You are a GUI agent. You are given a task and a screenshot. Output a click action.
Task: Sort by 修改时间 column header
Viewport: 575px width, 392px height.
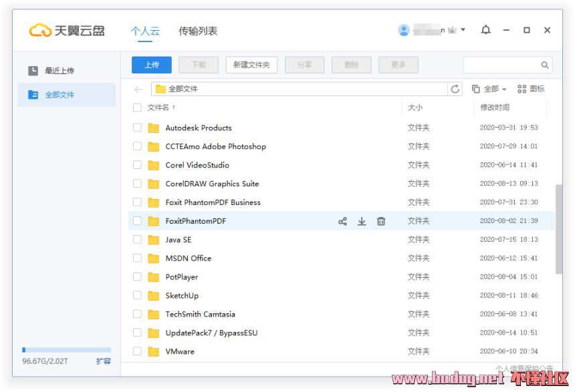pos(495,108)
